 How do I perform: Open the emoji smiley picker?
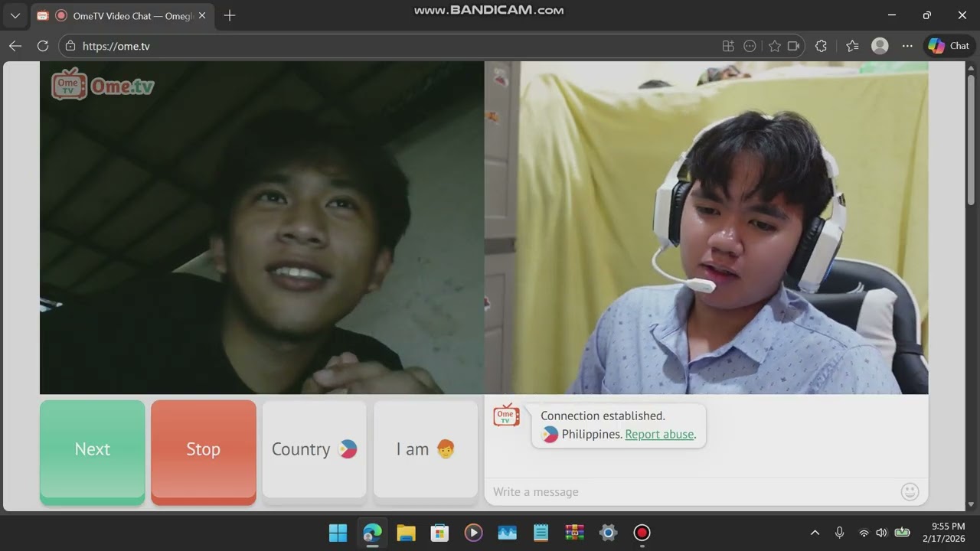pos(910,491)
